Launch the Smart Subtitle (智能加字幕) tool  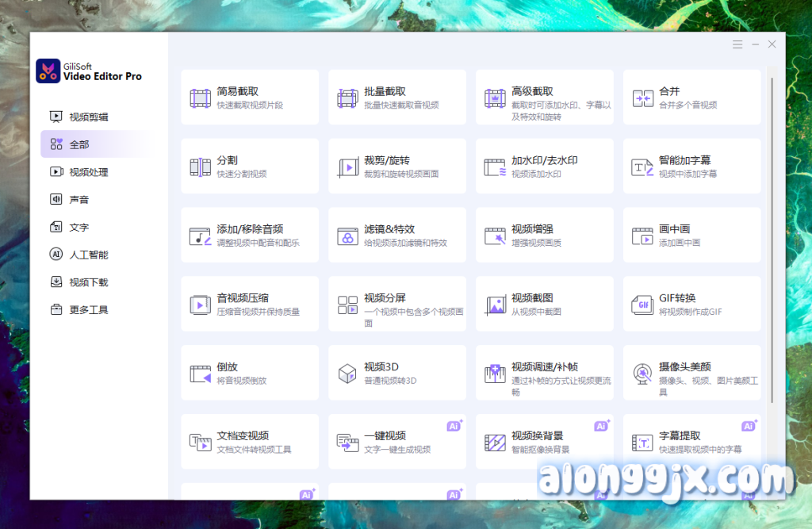click(x=691, y=167)
